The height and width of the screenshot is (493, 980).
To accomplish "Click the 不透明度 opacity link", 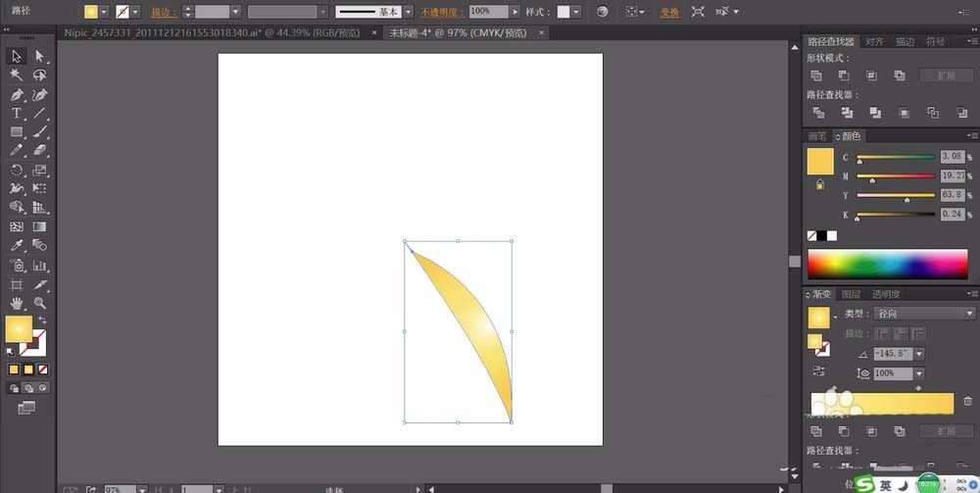I will 442,12.
